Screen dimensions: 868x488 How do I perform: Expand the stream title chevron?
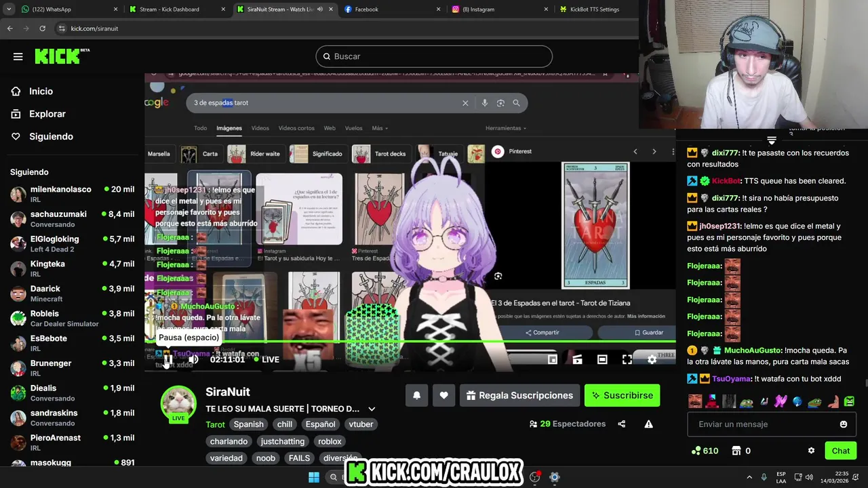point(372,409)
